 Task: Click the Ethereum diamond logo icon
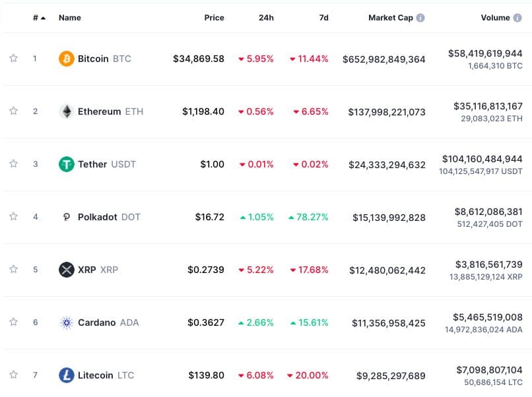[x=67, y=111]
